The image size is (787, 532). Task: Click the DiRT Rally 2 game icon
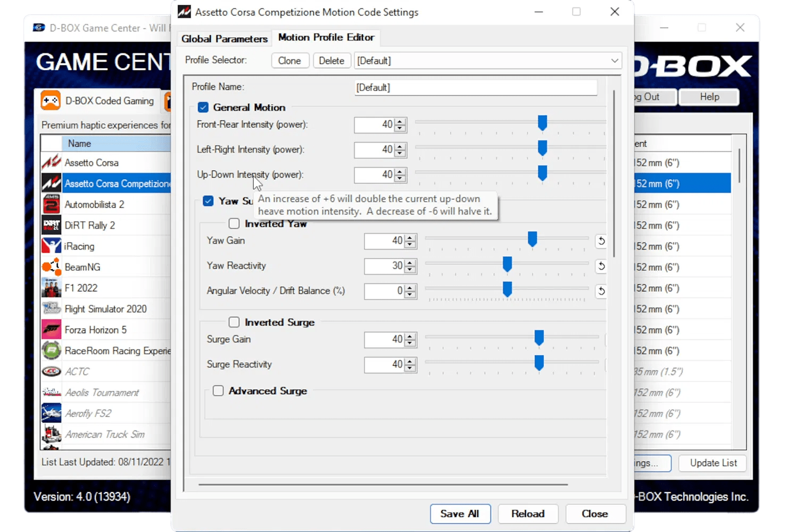[x=51, y=225]
